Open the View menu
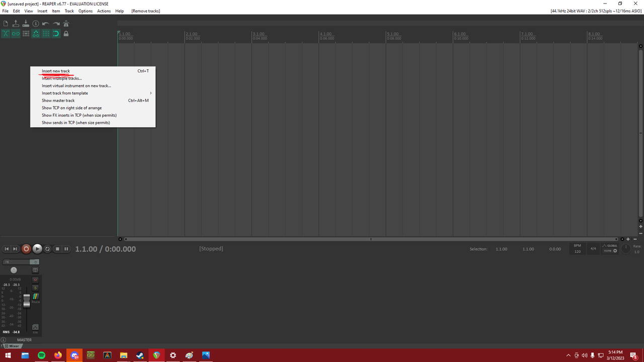 (x=29, y=11)
